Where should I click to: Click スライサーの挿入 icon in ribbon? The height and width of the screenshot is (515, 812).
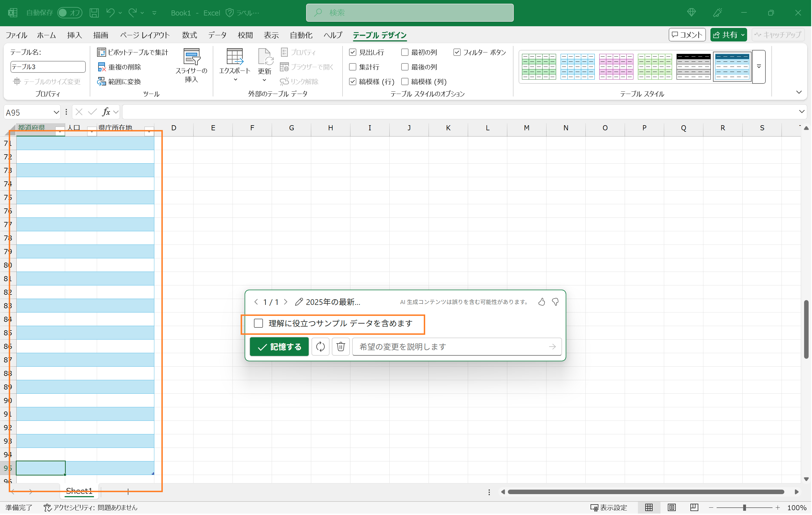[191, 57]
